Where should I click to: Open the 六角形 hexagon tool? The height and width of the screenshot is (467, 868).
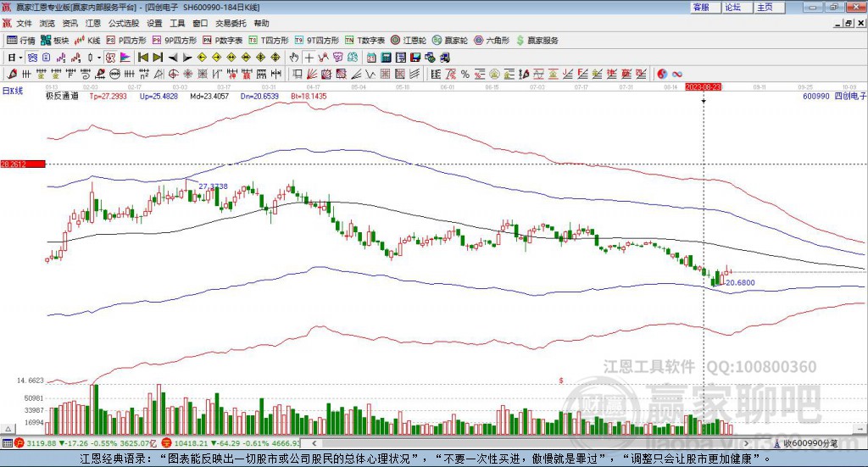491,40
